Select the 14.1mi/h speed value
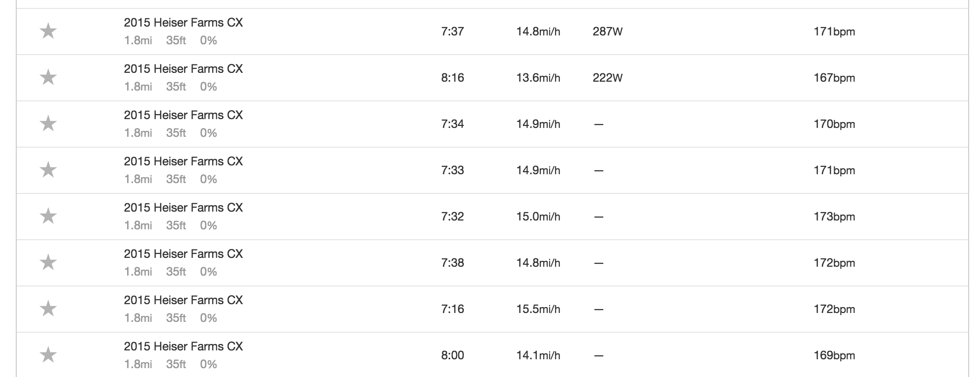This screenshot has height=377, width=980. [x=538, y=355]
